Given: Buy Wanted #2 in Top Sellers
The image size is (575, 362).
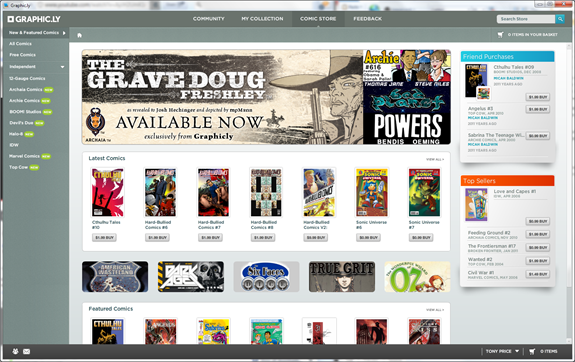Looking at the screenshot, I should pyautogui.click(x=538, y=261).
